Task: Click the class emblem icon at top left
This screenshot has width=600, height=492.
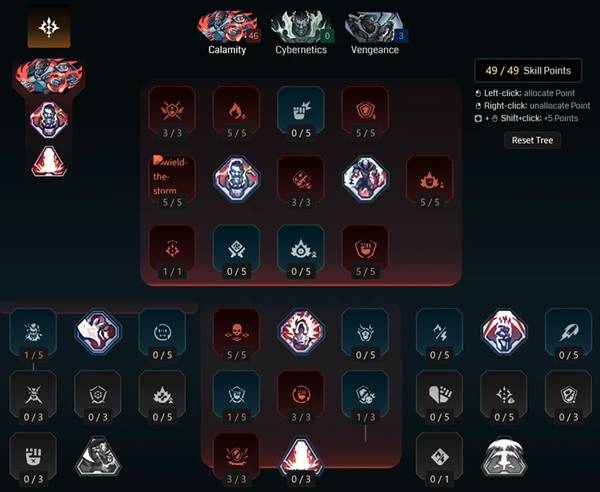Action: coord(49,26)
